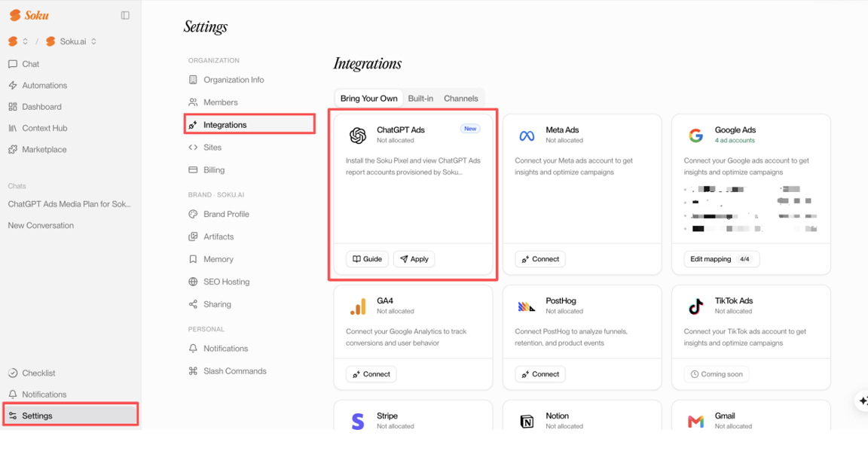
Task: Go to Billing settings
Action: 214,169
